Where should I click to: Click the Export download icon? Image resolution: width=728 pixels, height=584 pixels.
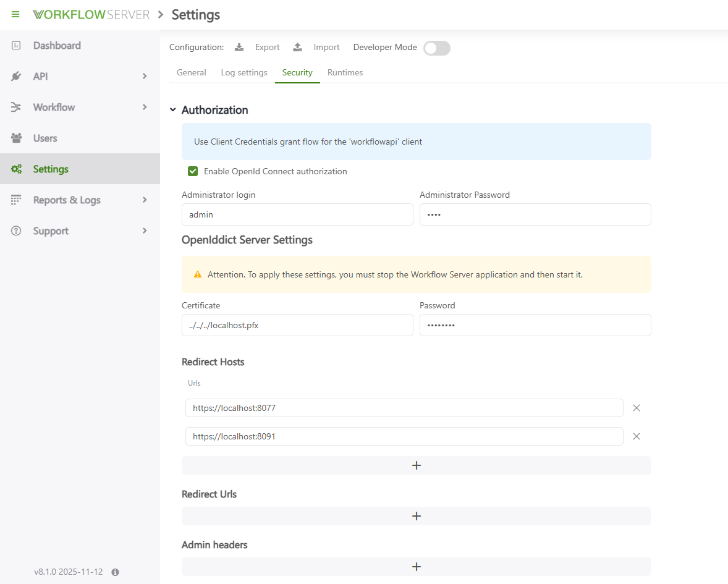tap(239, 48)
